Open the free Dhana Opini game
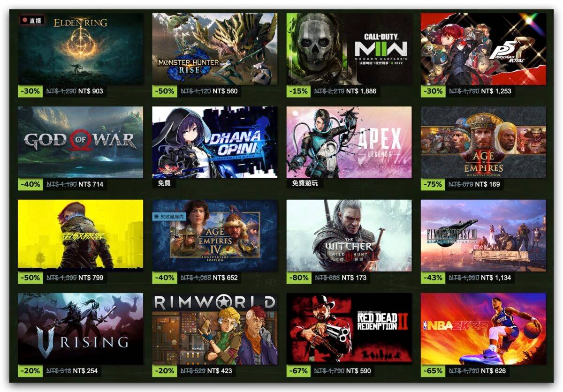 [214, 142]
